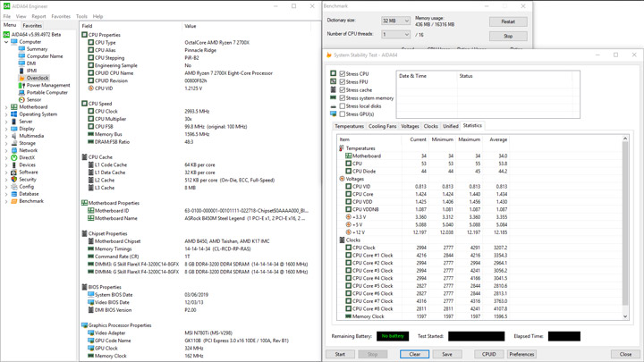Viewport: 644px width, 362px height.
Task: Switch to the Voltages tab
Action: (x=410, y=126)
